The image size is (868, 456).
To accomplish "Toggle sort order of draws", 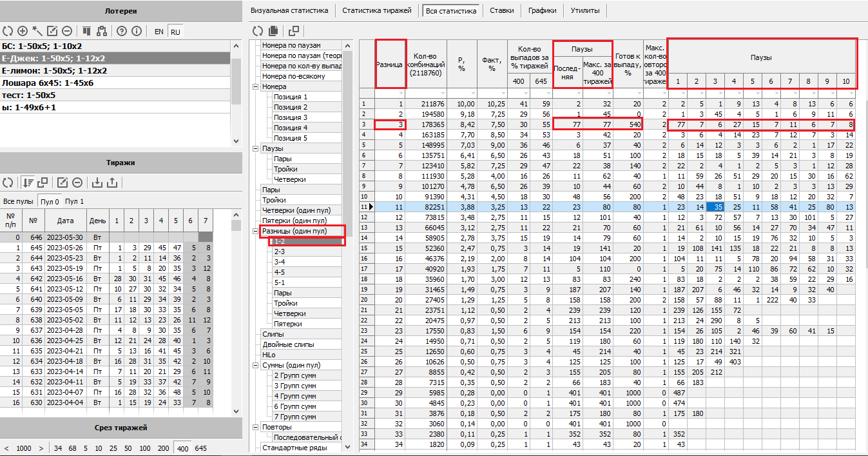I will 28,183.
